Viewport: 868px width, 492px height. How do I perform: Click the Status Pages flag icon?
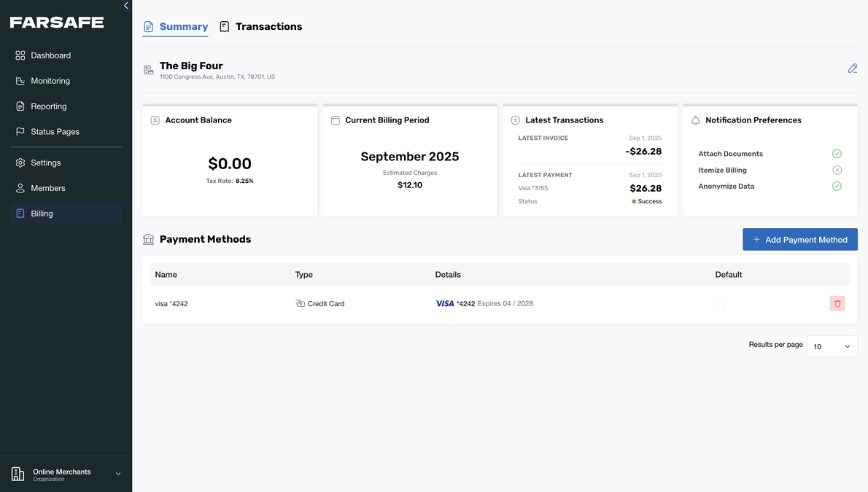20,131
